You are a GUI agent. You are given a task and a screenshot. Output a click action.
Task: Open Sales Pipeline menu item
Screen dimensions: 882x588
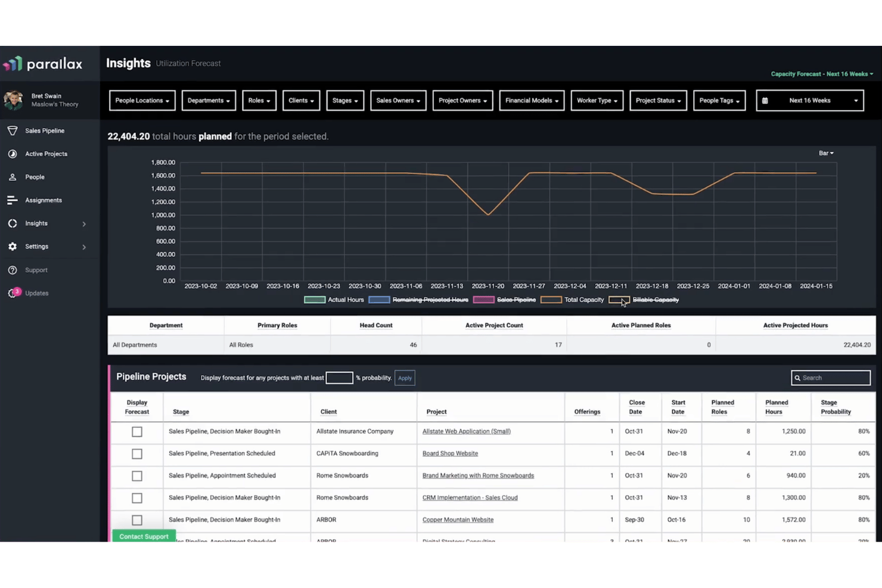pyautogui.click(x=45, y=130)
